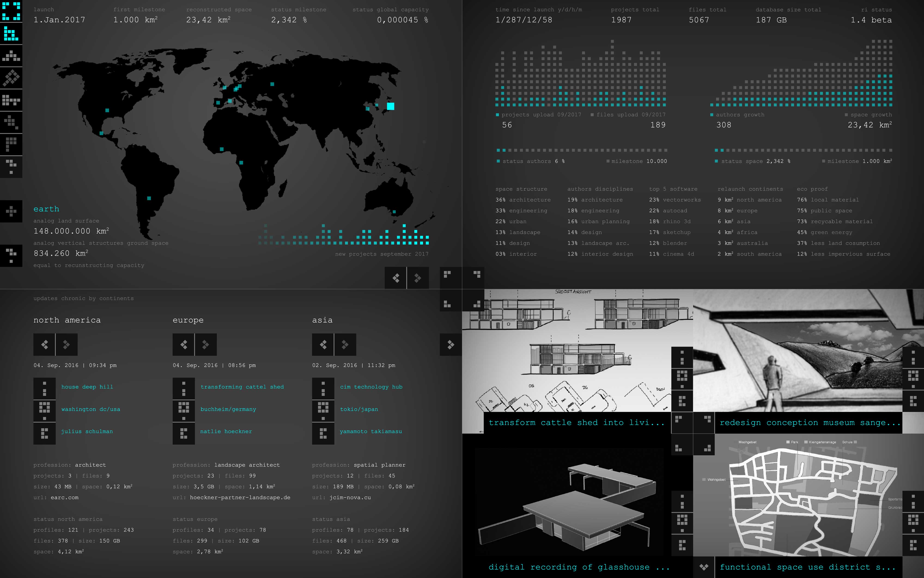This screenshot has width=924, height=578.
Task: Click the status space 2,342 % progress bar
Action: (x=803, y=150)
